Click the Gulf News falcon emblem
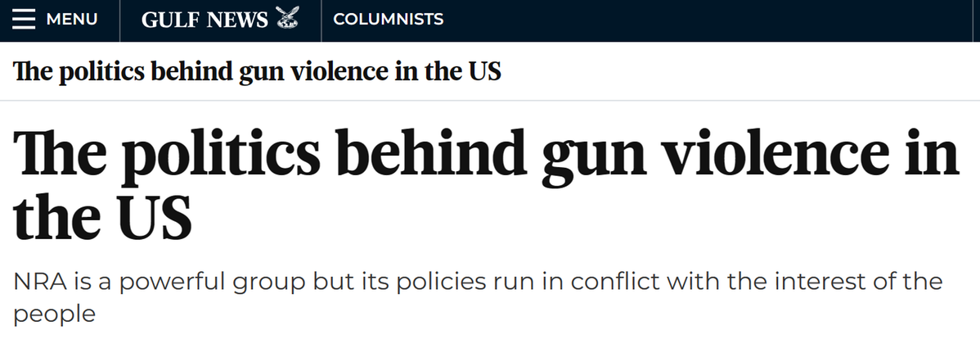The width and height of the screenshot is (980, 353). coord(285,19)
